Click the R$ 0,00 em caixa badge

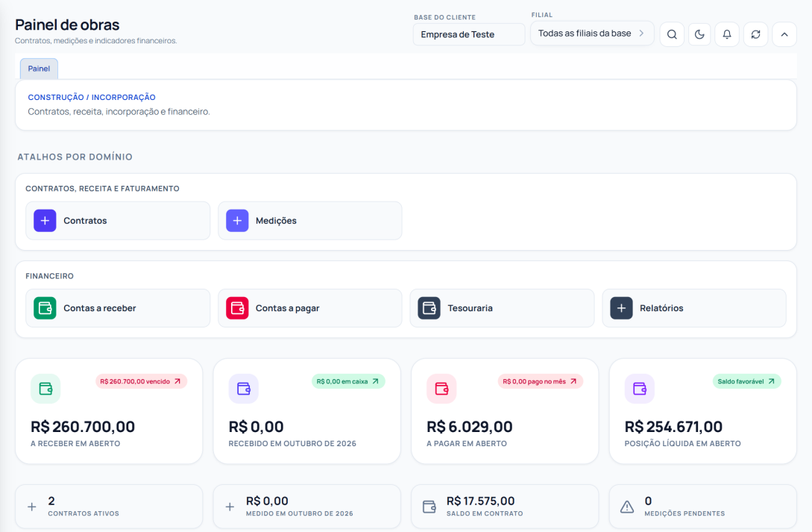(x=348, y=381)
